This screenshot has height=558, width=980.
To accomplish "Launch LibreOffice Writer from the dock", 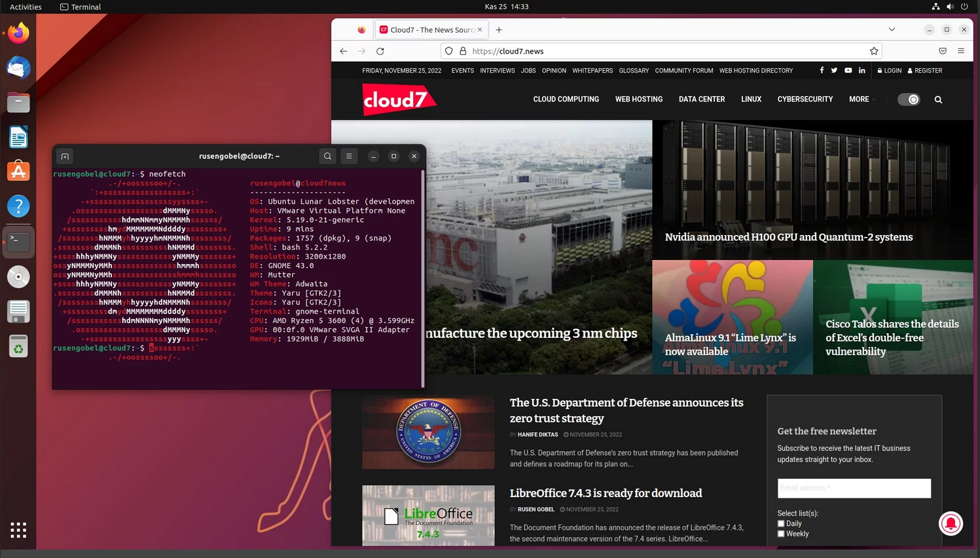I will coord(18,137).
